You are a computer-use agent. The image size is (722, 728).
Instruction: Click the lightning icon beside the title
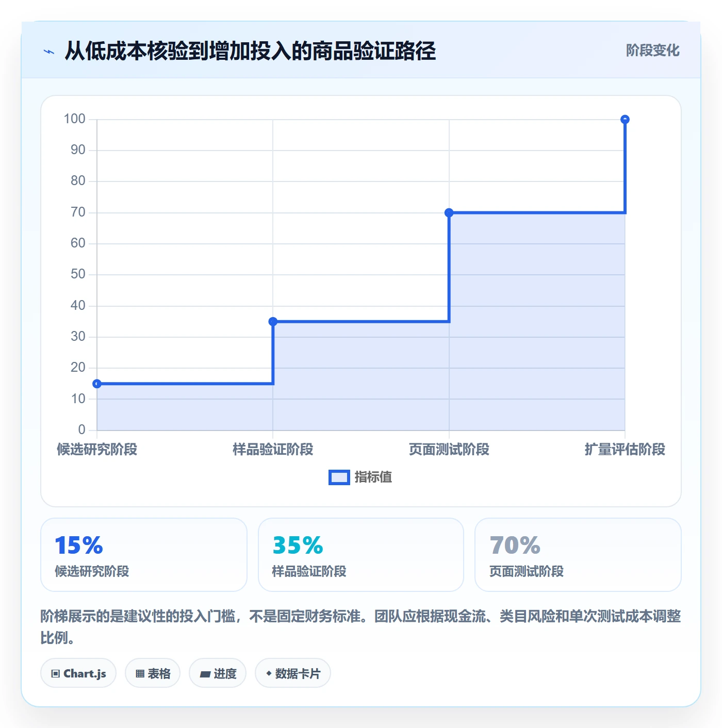tap(49, 52)
